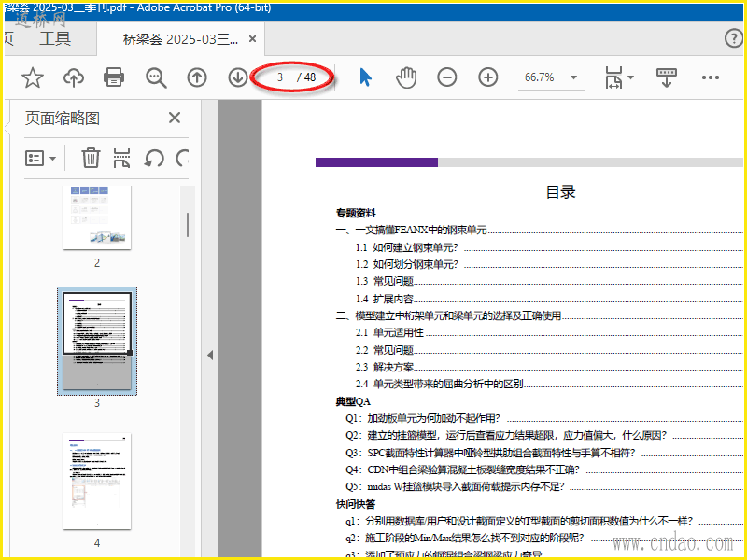Open entry 1.1 如何建立钢束单元?

coord(406,247)
